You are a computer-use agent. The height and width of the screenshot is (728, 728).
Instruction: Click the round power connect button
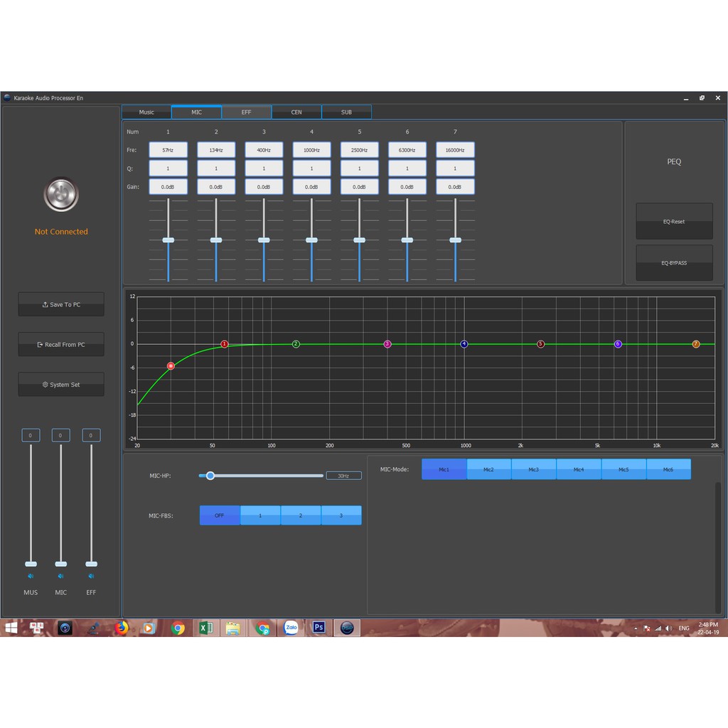coord(61,195)
